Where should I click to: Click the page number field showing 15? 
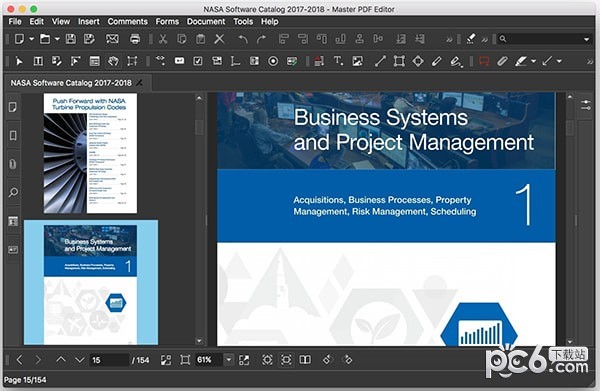[109, 360]
